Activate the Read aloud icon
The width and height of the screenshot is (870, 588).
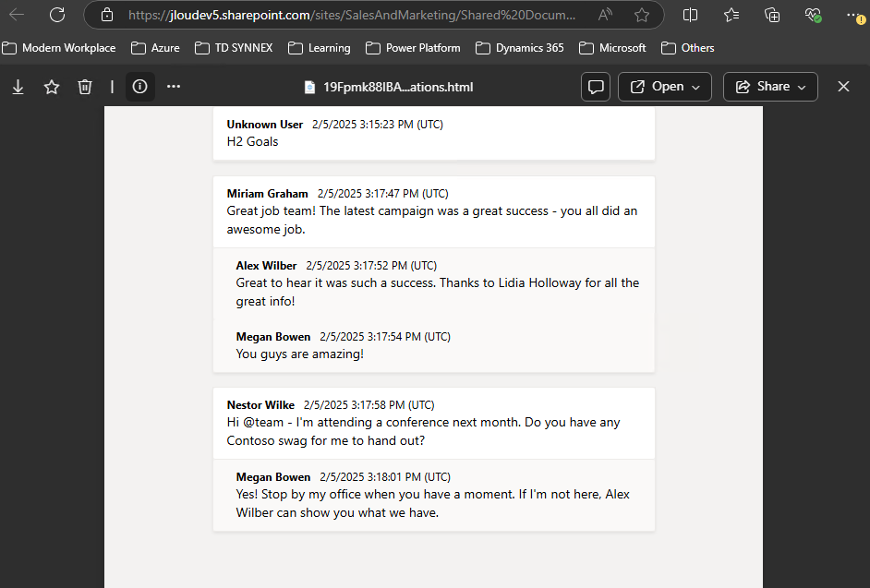click(605, 15)
